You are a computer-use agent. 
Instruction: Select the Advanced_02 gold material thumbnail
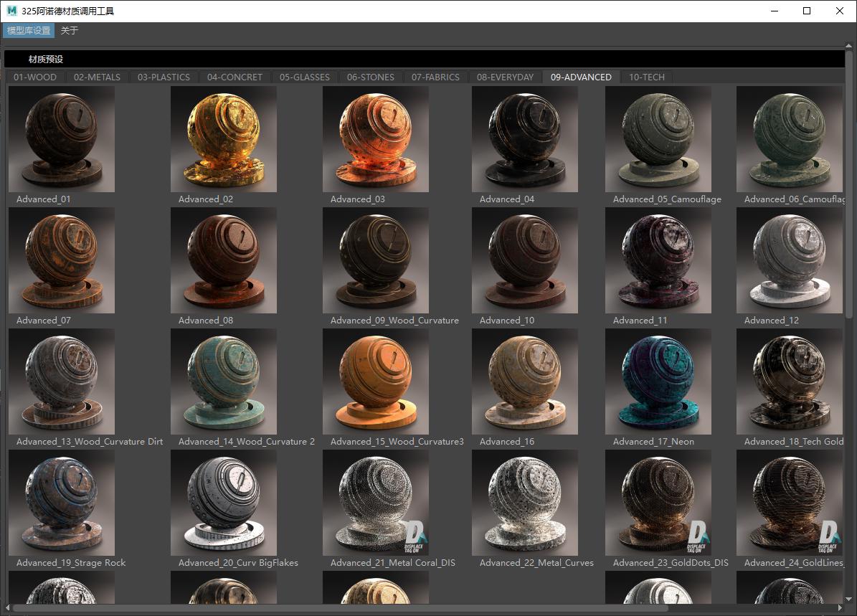click(223, 139)
